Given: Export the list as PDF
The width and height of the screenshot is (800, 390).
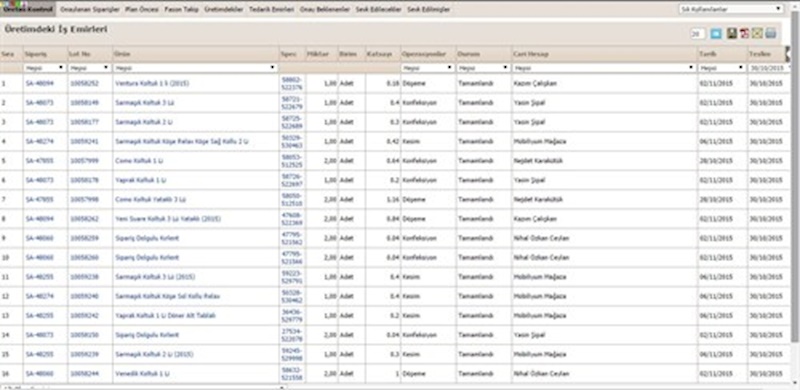Looking at the screenshot, I should [x=745, y=34].
